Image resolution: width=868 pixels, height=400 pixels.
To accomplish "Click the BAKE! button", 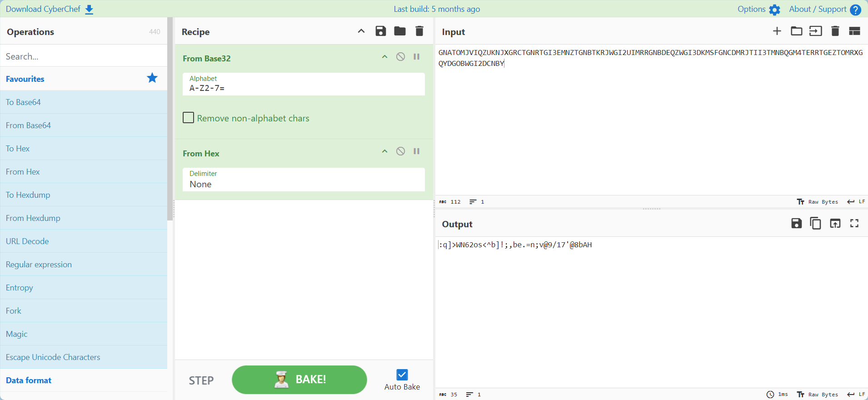I will click(299, 380).
